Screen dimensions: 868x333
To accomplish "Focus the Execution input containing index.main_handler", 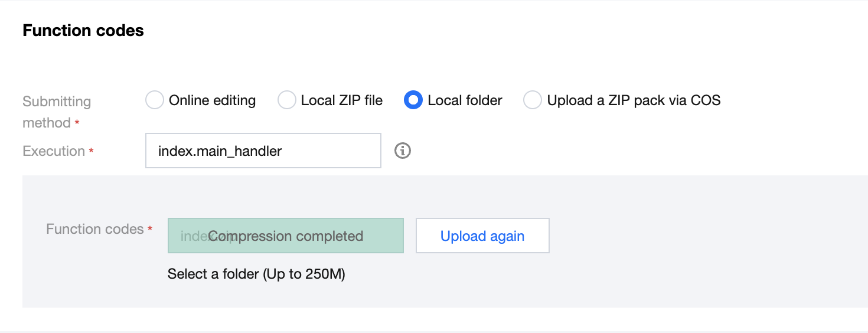I will (263, 151).
